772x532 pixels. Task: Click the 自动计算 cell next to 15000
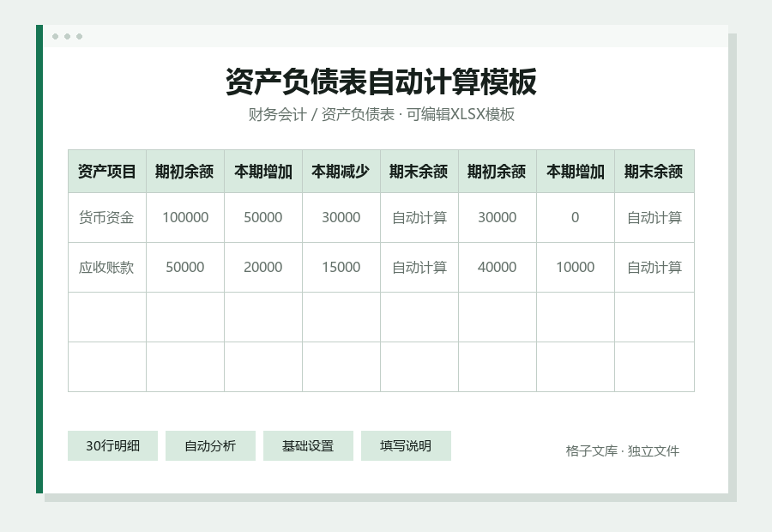pyautogui.click(x=419, y=267)
